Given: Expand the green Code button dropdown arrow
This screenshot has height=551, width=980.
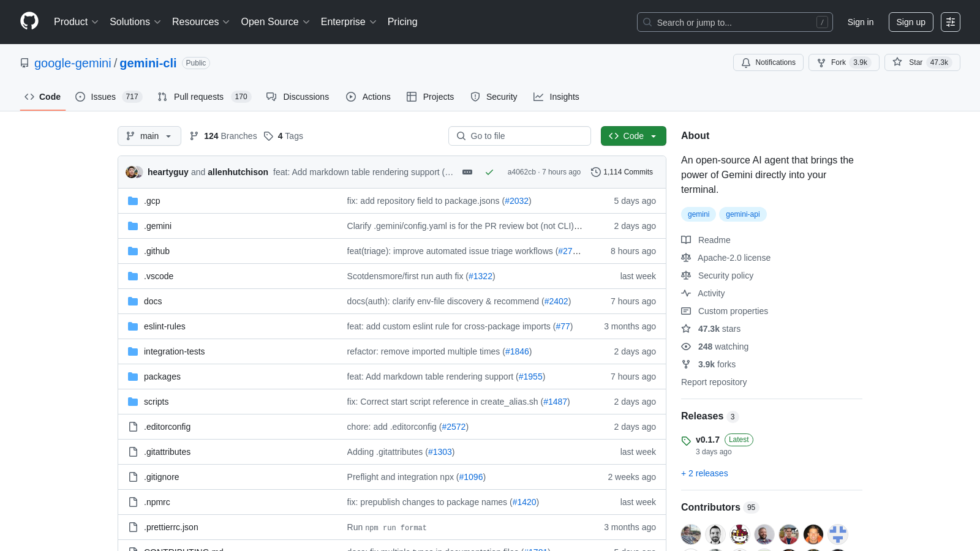Looking at the screenshot, I should tap(654, 136).
